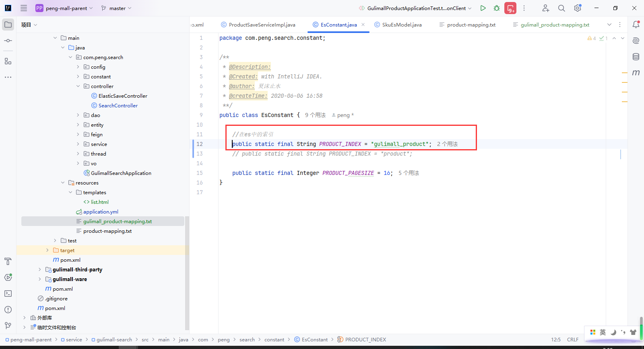Click line number 15 in the gutter

click(200, 173)
